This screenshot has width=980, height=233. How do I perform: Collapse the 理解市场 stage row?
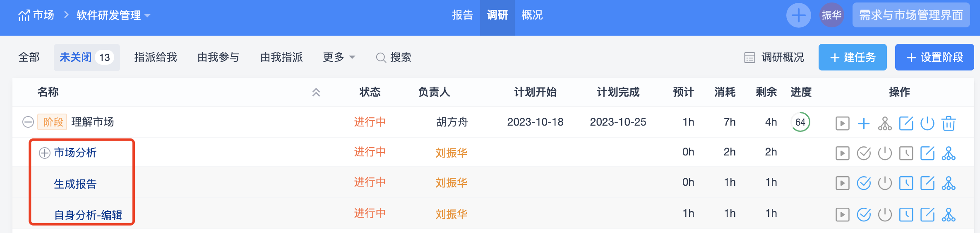[x=28, y=122]
